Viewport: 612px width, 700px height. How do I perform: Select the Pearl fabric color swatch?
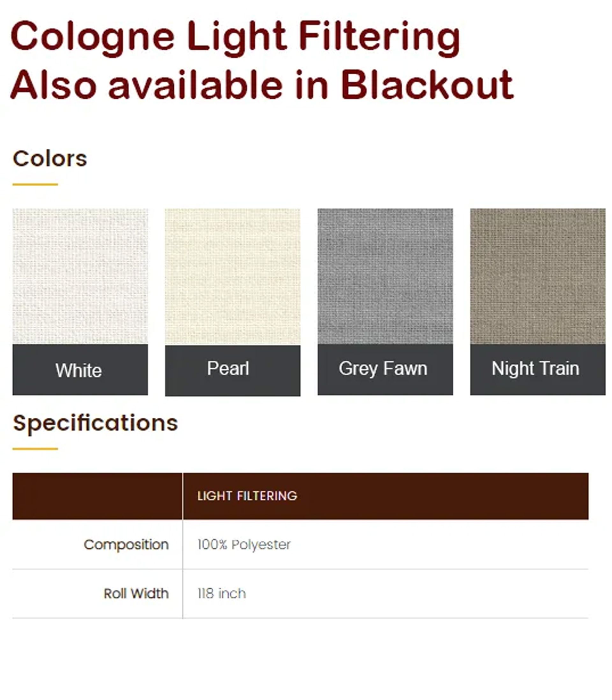pos(233,276)
